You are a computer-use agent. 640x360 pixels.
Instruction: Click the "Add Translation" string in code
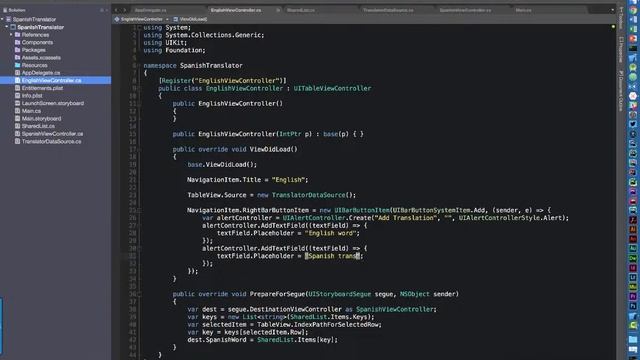[x=406, y=218]
